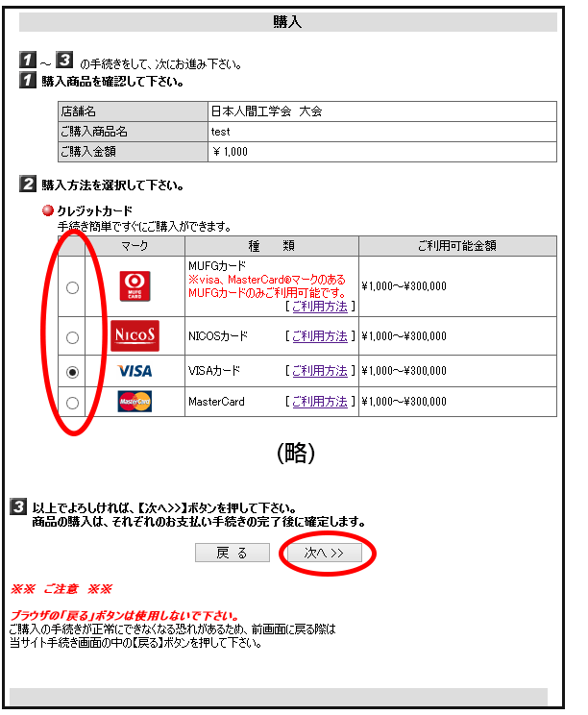Screen dimensions: 588x715
Task: Click the MasterCard logo icon
Action: point(135,402)
